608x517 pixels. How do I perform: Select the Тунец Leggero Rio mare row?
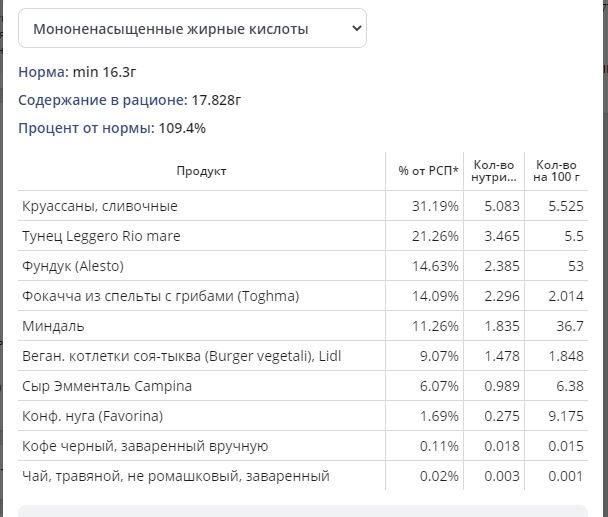(303, 235)
